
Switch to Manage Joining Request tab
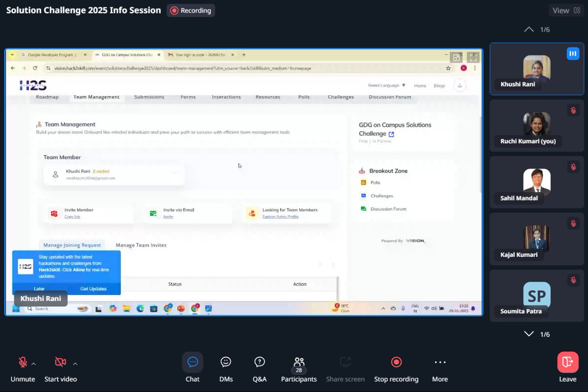click(72, 245)
